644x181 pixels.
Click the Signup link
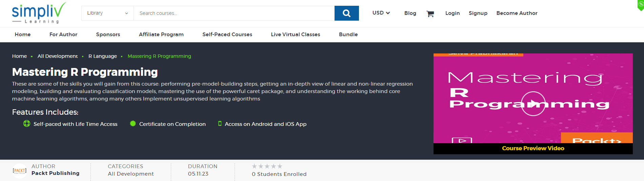point(478,13)
